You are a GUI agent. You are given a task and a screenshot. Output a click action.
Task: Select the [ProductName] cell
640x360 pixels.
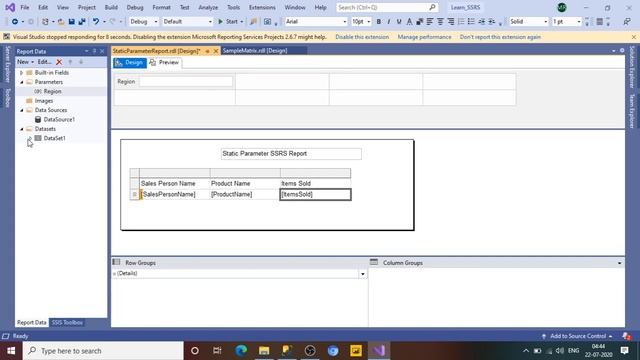[245, 194]
